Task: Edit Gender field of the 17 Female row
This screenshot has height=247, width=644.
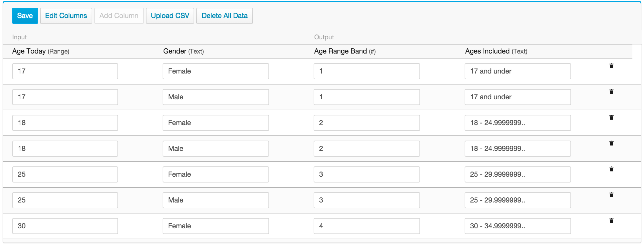Action: click(216, 71)
